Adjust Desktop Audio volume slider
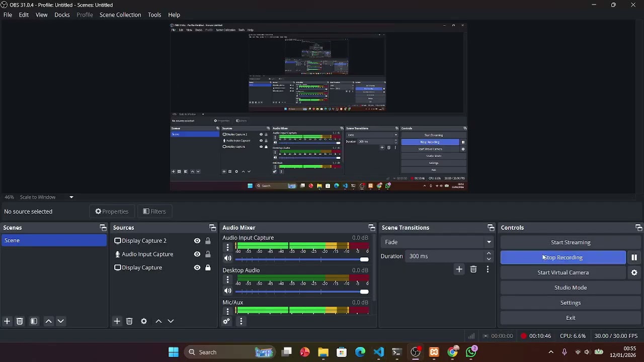644x362 pixels. pyautogui.click(x=302, y=292)
